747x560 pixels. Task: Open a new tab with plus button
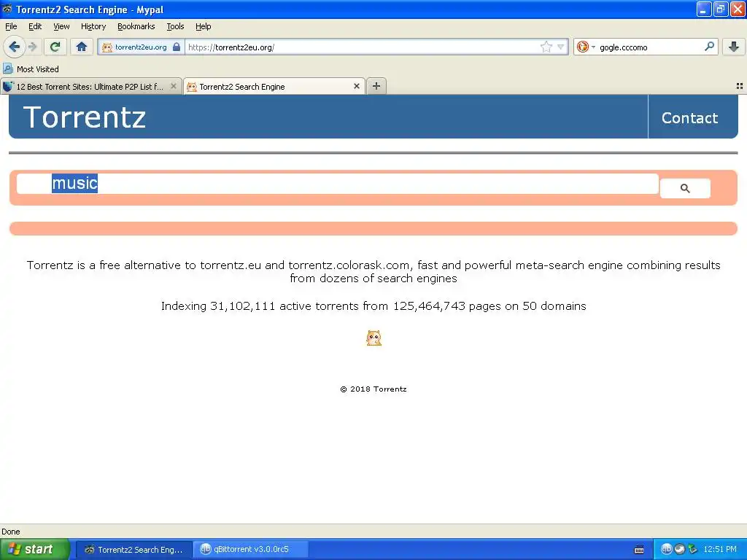(x=376, y=86)
